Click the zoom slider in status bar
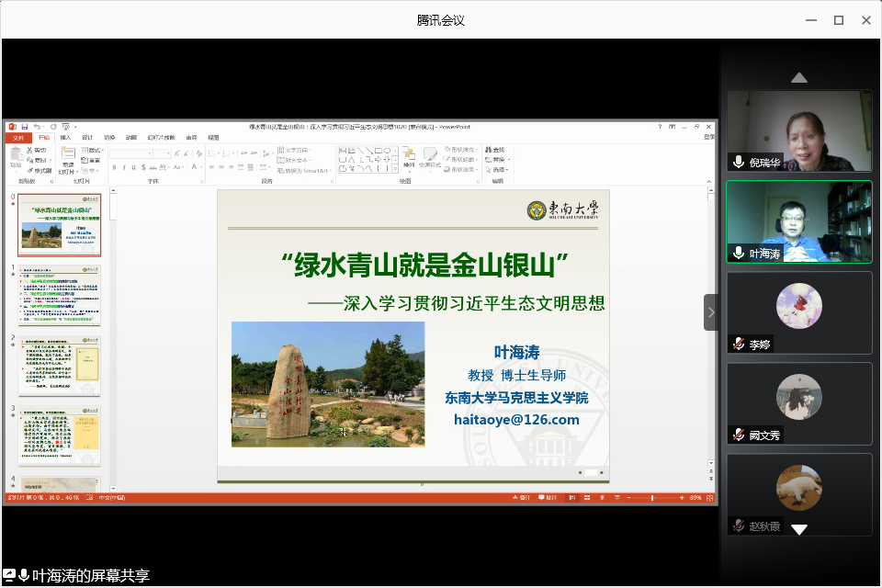The height and width of the screenshot is (588, 882). pyautogui.click(x=652, y=497)
